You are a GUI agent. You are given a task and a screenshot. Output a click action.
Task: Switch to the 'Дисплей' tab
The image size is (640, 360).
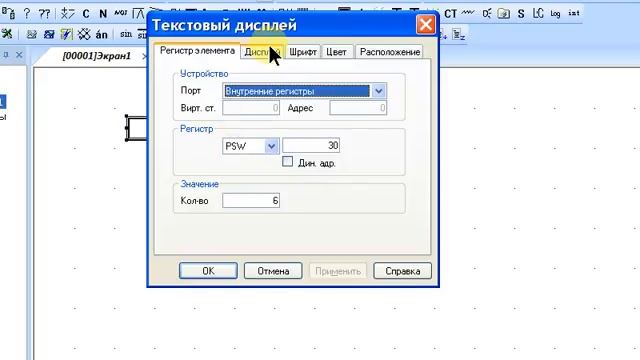(262, 52)
